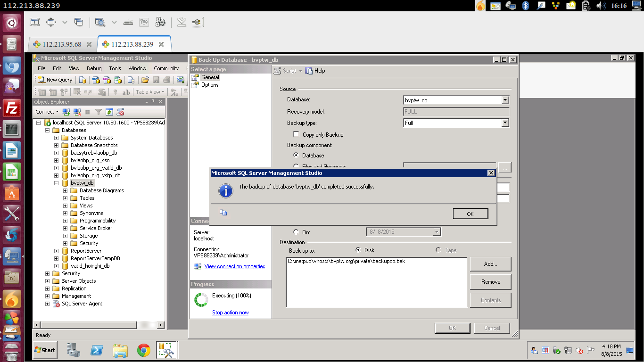This screenshot has height=362, width=644.
Task: Click OK in the backup success message
Action: pos(470,214)
